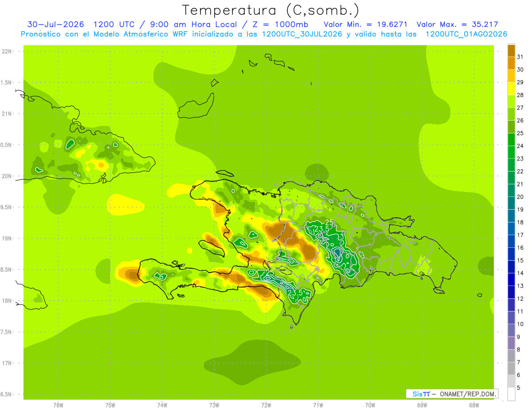The height and width of the screenshot is (411, 532).
Task: Click colorbar scale label "15"
Action: [x=520, y=260]
